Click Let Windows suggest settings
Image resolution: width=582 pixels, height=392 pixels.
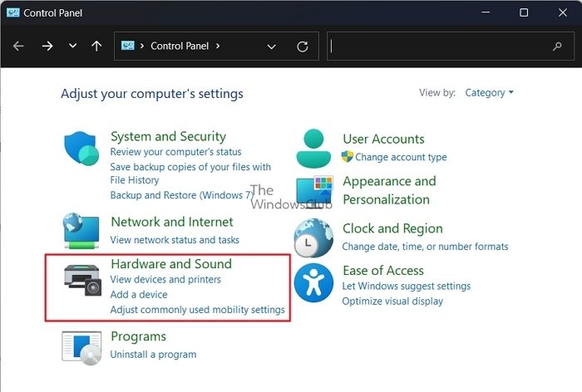point(406,286)
